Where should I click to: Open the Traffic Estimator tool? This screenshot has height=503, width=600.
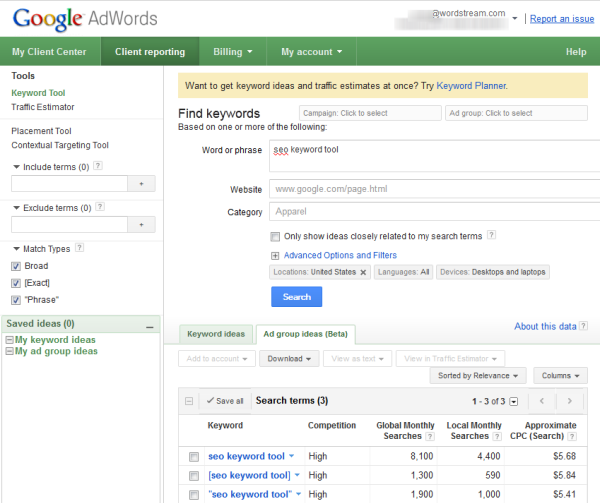43,107
